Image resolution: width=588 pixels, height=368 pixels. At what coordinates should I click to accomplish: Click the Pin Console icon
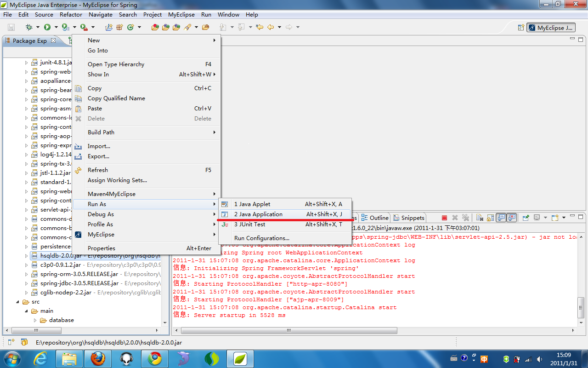click(526, 218)
